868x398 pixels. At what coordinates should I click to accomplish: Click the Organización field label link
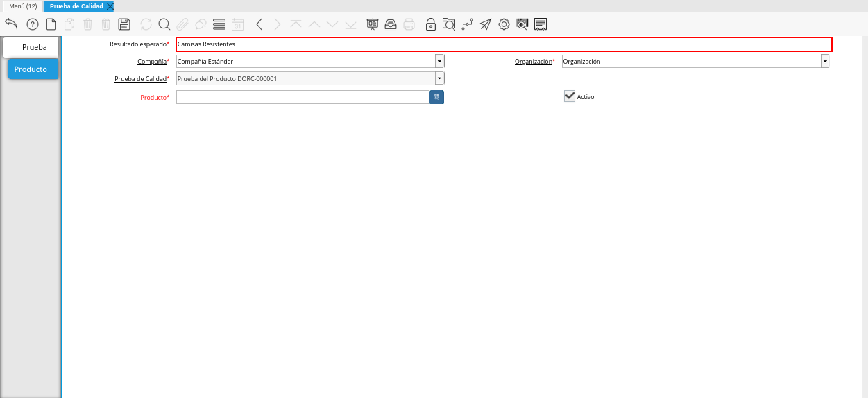click(x=533, y=61)
